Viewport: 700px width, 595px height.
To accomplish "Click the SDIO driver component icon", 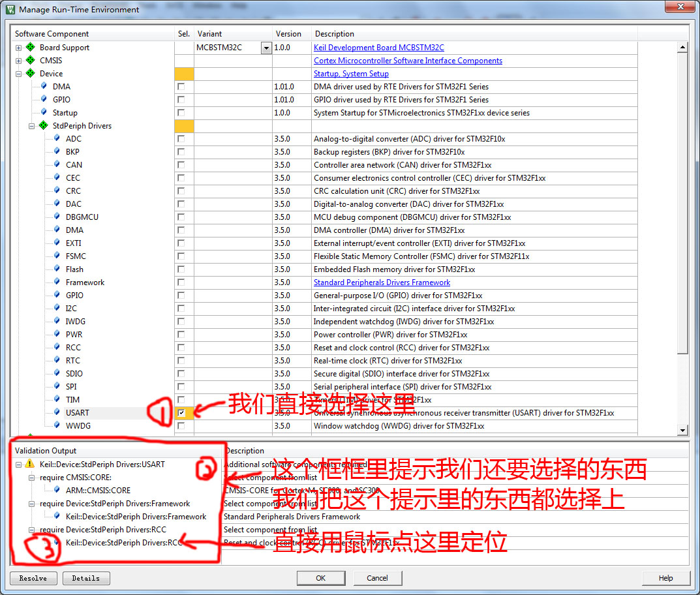I will click(57, 373).
